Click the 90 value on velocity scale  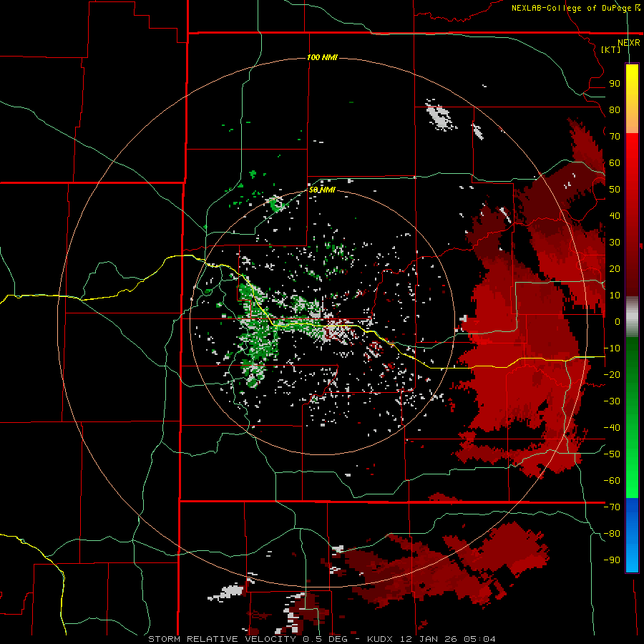pyautogui.click(x=615, y=84)
